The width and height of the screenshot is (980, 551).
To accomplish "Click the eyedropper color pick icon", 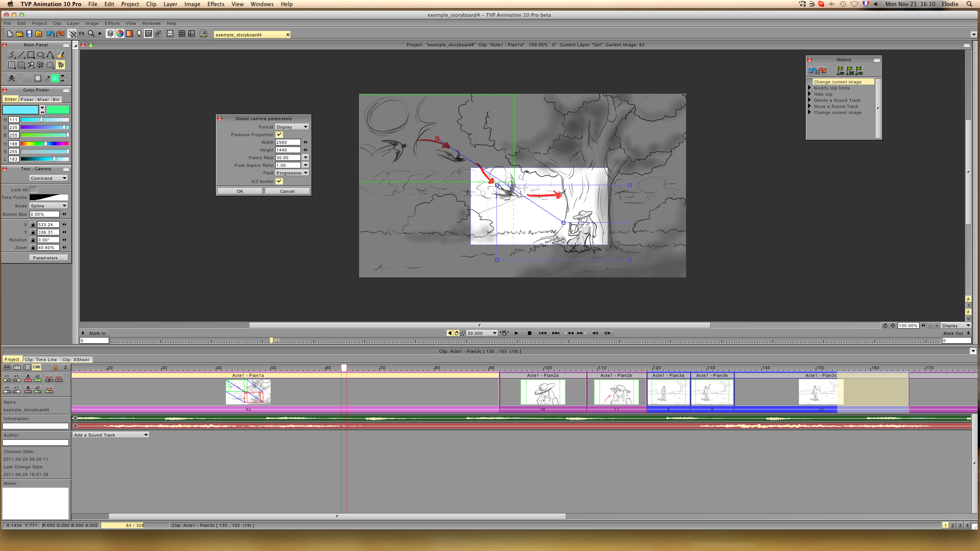I will tap(47, 78).
